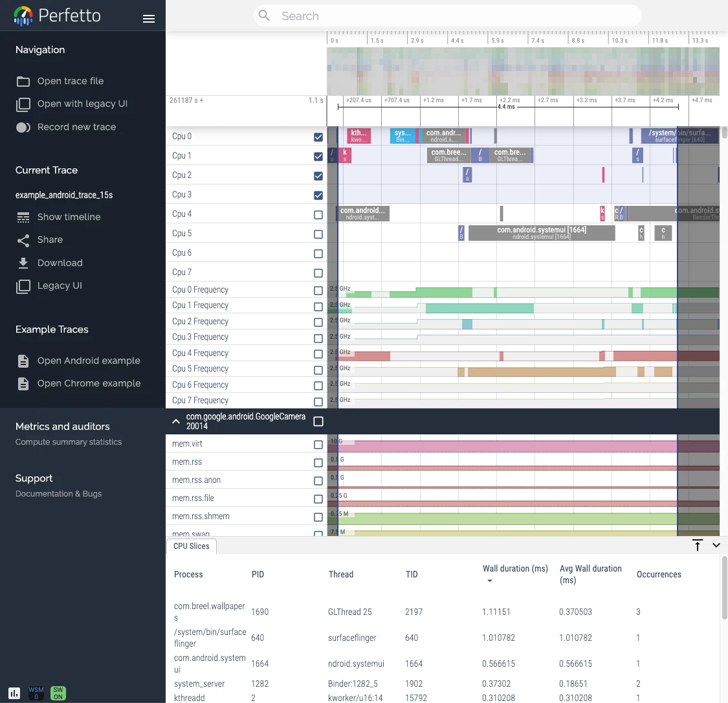
Task: Click the Open Android example document icon
Action: click(x=23, y=361)
